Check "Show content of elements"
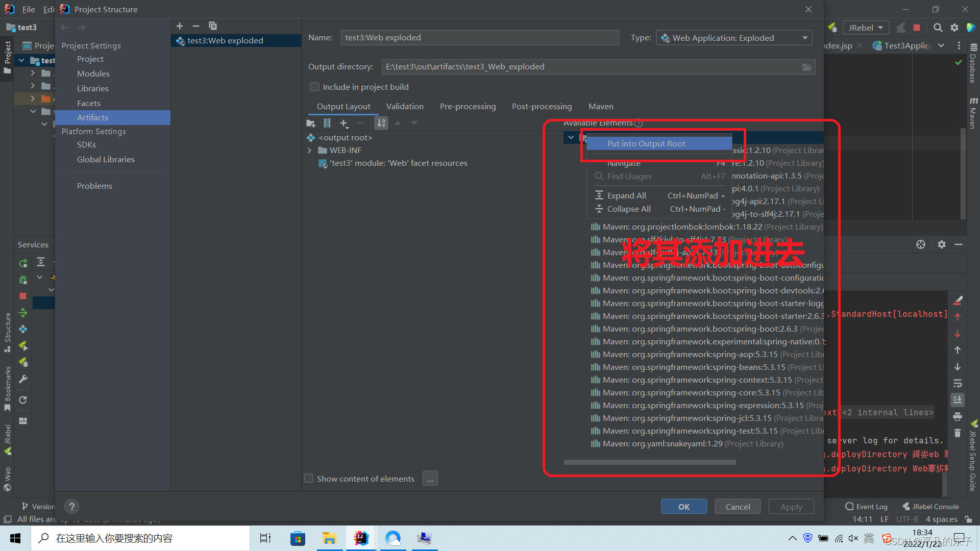This screenshot has width=980, height=551. pyautogui.click(x=309, y=478)
